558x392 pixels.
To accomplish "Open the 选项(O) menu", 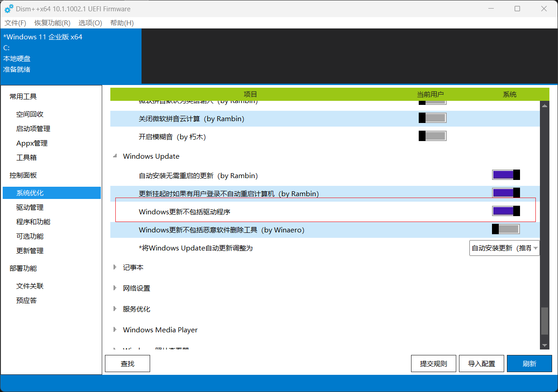I will pos(90,23).
